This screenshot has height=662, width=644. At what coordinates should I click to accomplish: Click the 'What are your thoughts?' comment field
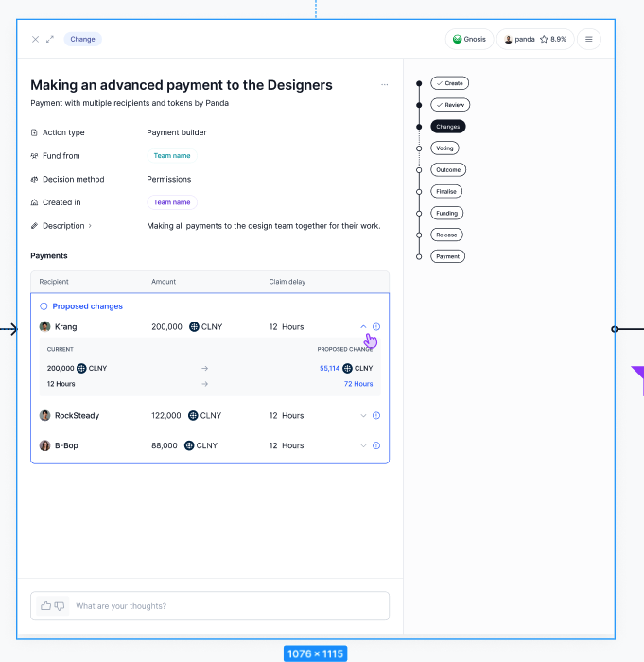[x=227, y=605]
